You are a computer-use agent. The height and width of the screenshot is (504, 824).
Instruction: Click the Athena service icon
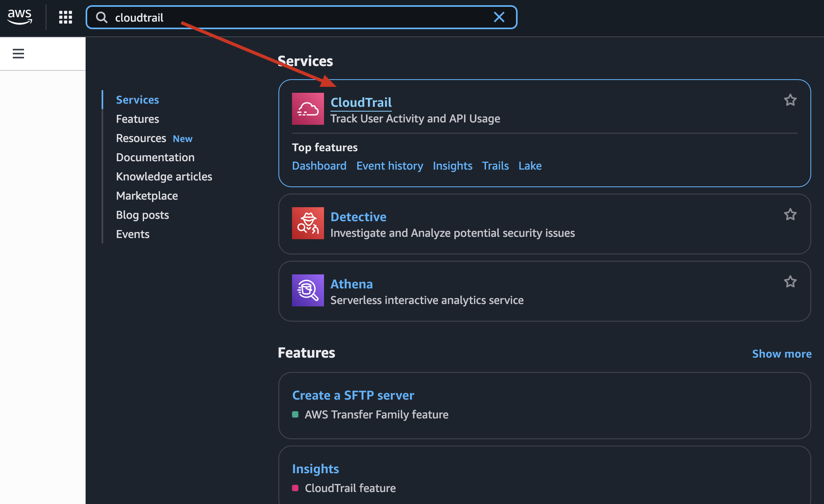308,290
